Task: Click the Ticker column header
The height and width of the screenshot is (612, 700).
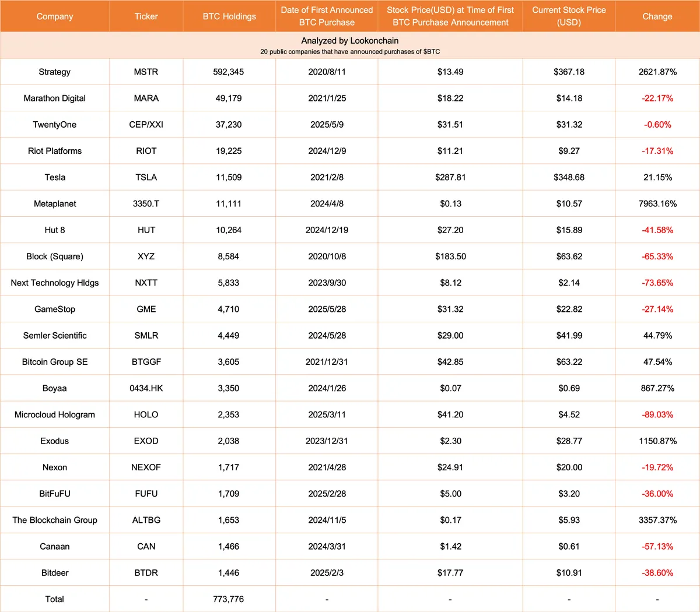Action: coord(146,16)
